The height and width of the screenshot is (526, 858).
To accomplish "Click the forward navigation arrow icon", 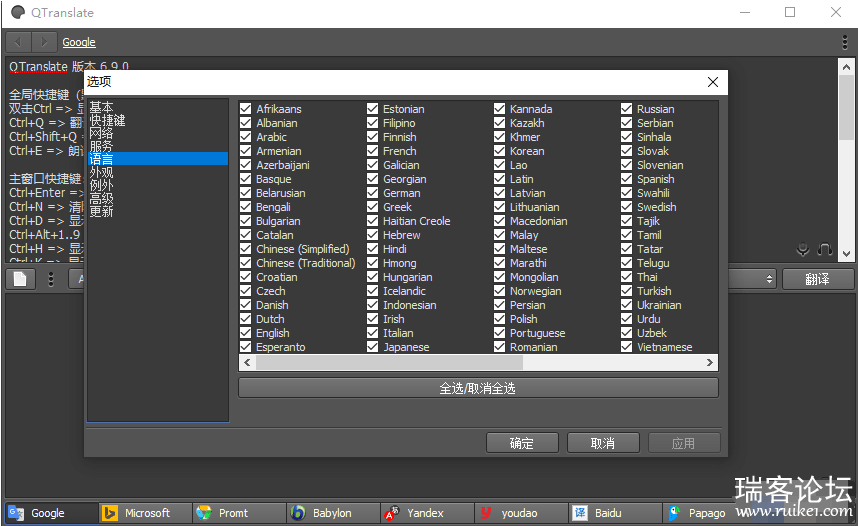I will pos(44,42).
